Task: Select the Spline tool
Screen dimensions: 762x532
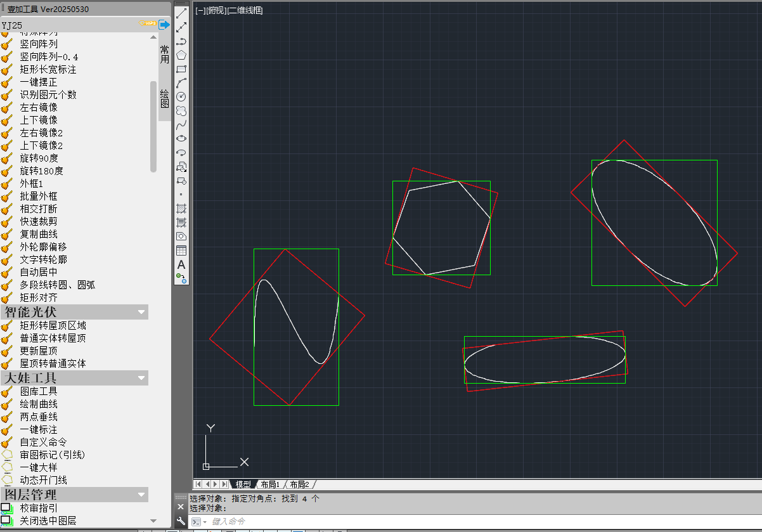Action: point(181,124)
